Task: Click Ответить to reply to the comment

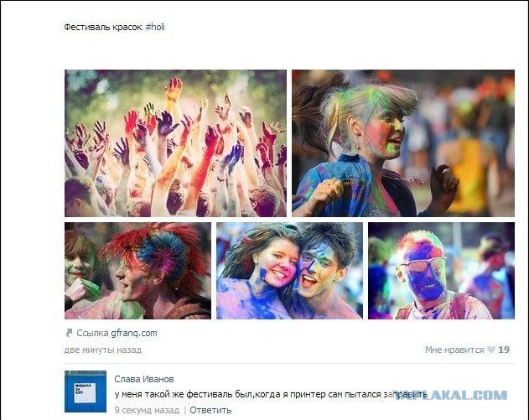Action: click(210, 410)
